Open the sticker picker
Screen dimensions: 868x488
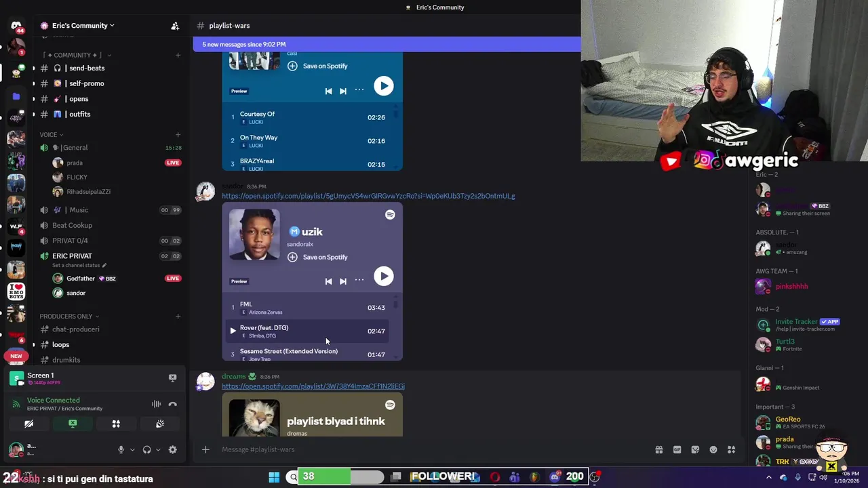tap(695, 449)
